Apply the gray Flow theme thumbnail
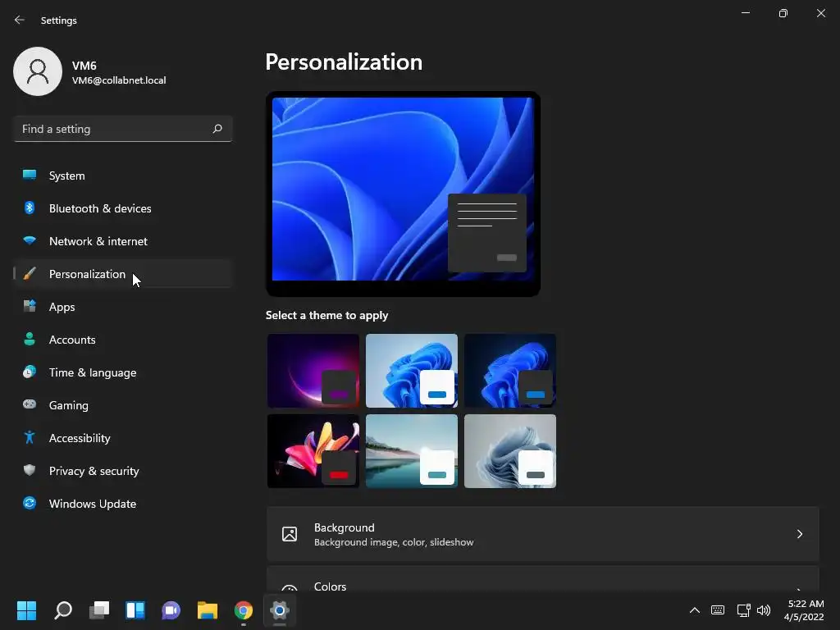The image size is (840, 630). click(x=510, y=451)
